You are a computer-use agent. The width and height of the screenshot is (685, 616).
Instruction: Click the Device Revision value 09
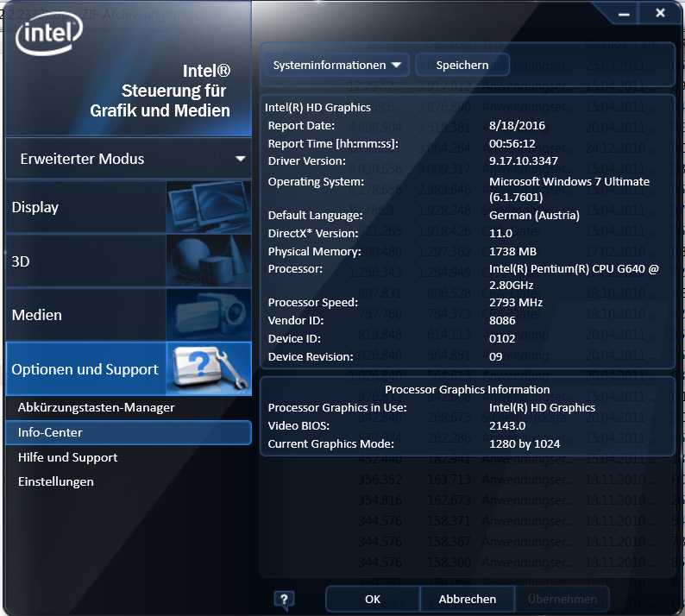[495, 357]
